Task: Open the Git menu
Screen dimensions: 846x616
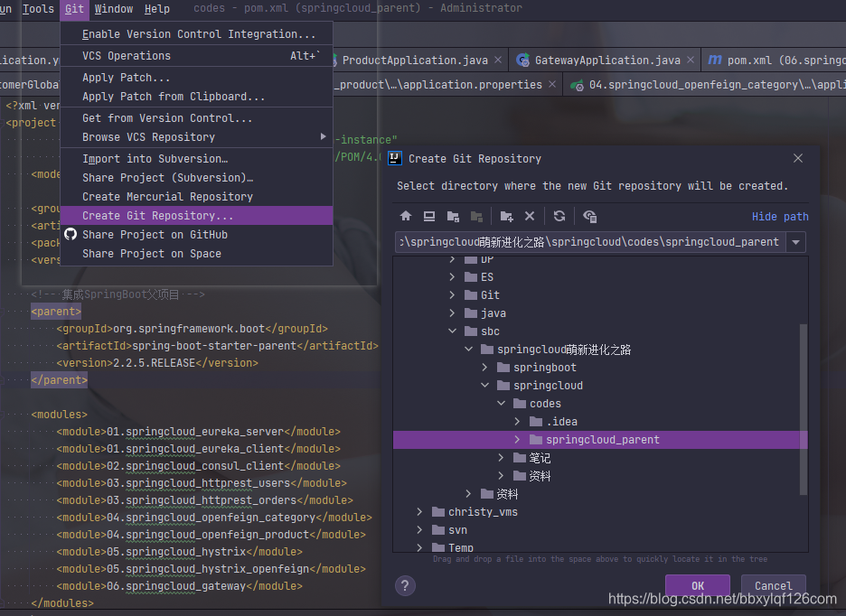Action: coord(74,9)
